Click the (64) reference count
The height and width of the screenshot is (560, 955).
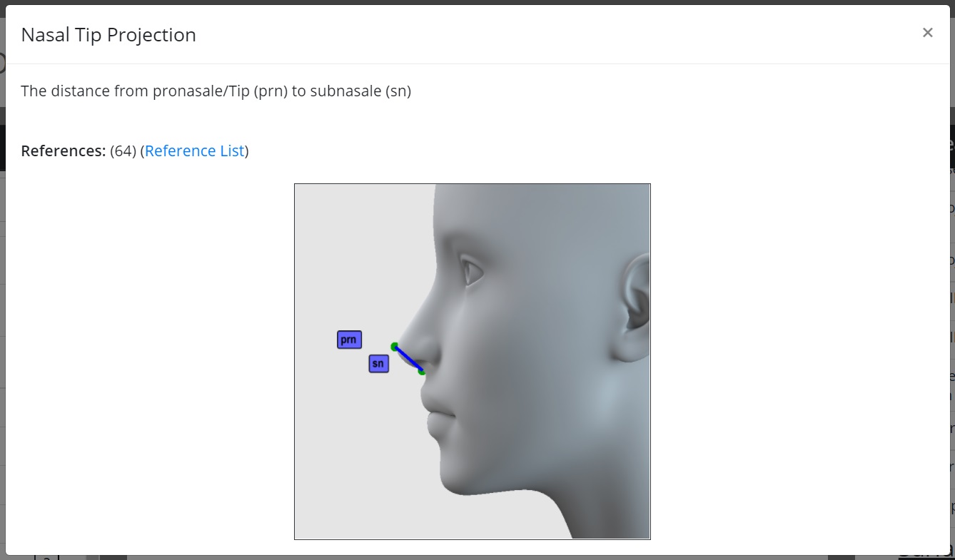(x=123, y=151)
